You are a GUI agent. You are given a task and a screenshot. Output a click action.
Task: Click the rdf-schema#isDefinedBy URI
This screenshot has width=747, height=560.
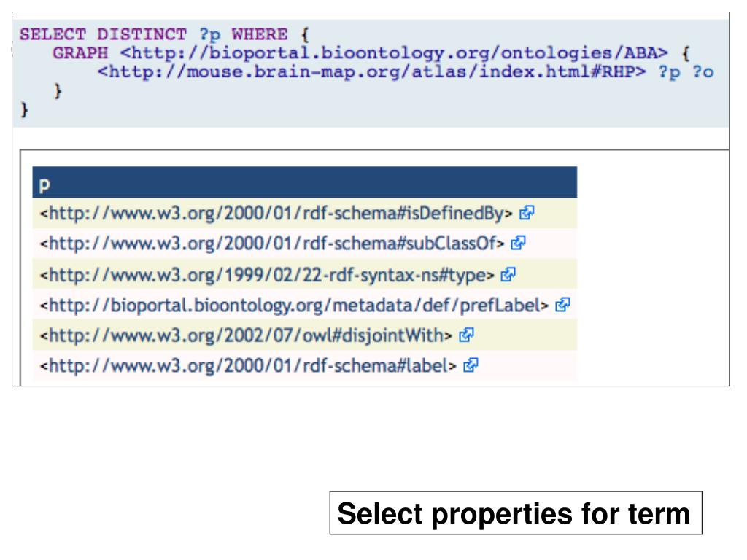276,214
